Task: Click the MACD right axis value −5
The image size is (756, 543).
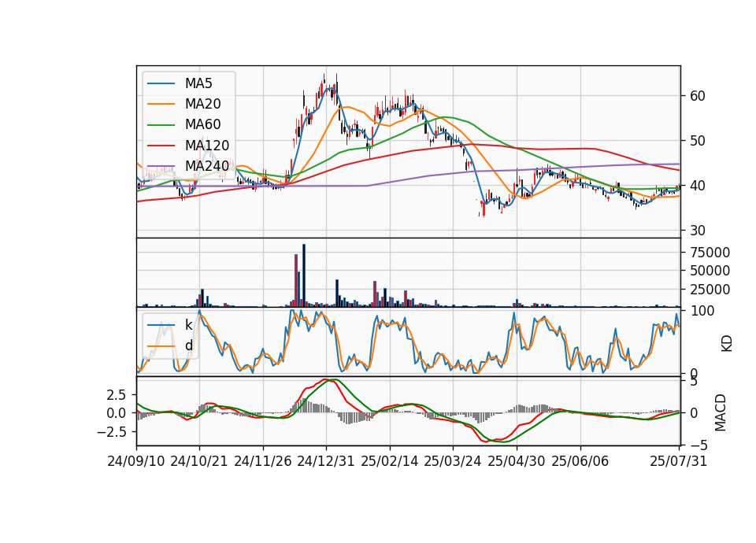Action: pos(699,444)
